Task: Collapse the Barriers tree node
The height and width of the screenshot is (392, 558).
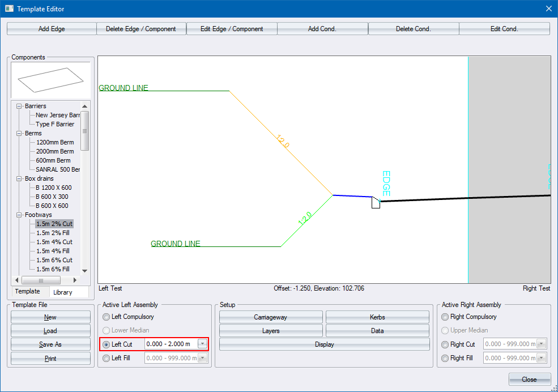Action: 19,106
